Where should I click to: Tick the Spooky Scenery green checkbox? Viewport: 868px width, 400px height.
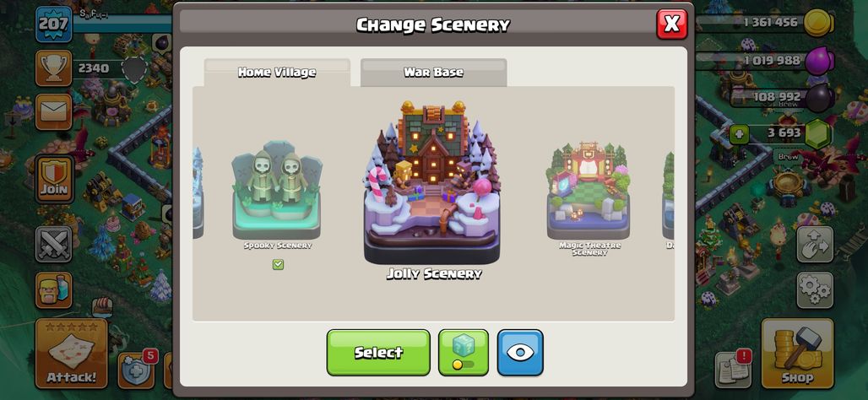pos(278,264)
